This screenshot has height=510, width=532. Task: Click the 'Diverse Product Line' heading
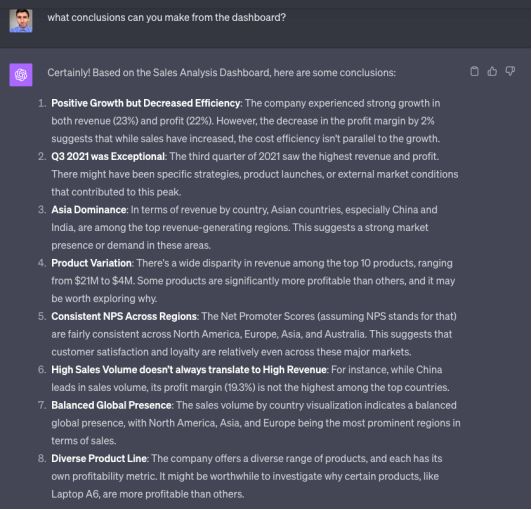pyautogui.click(x=99, y=458)
